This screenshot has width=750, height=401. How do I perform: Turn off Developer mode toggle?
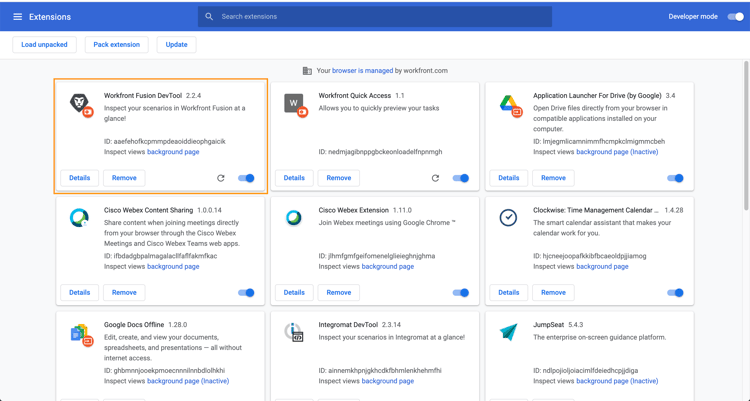point(736,17)
